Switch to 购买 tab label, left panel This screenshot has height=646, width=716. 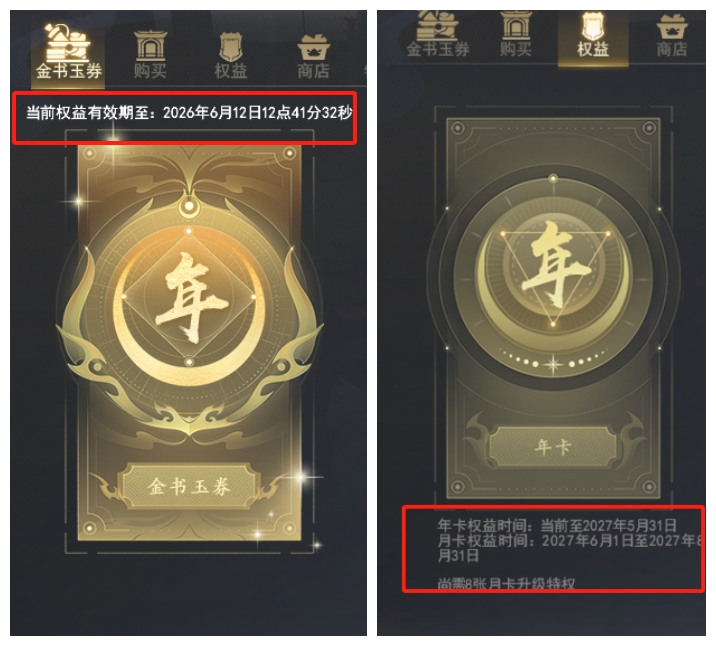click(150, 71)
